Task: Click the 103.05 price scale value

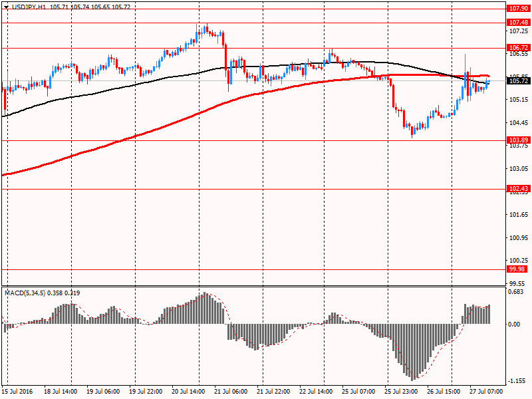Action: click(x=519, y=169)
